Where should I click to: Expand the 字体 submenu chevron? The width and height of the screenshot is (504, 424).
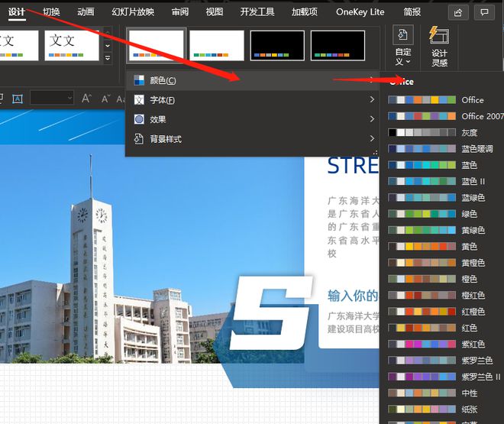click(x=372, y=99)
